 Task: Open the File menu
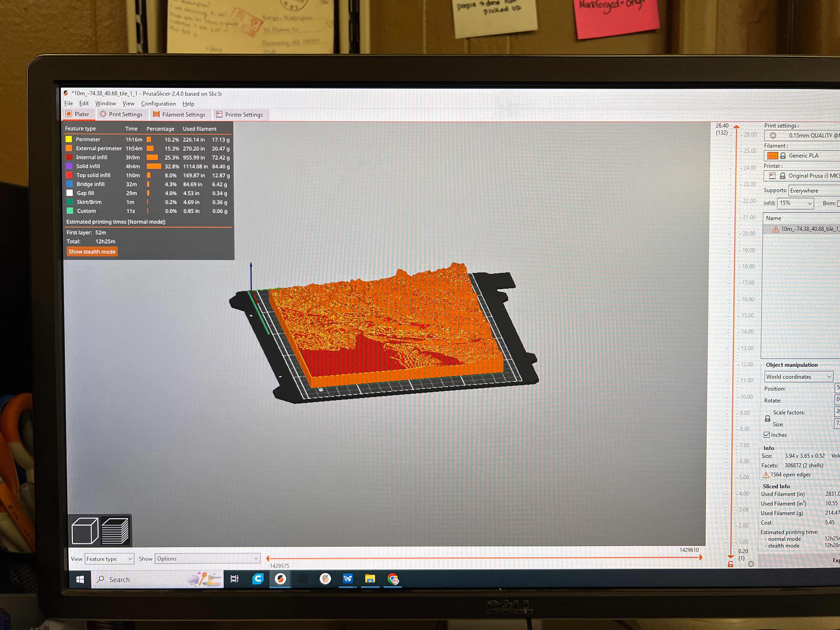[69, 103]
